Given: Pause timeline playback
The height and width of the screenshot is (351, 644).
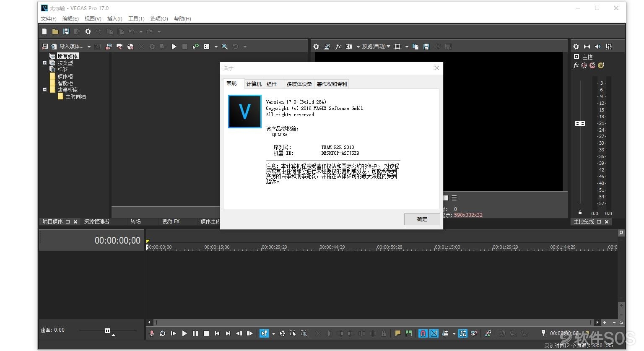Looking at the screenshot, I should [195, 333].
